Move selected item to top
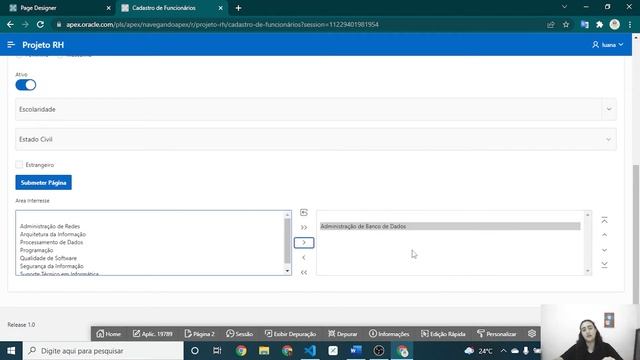Image resolution: width=640 pixels, height=360 pixels. [x=604, y=220]
